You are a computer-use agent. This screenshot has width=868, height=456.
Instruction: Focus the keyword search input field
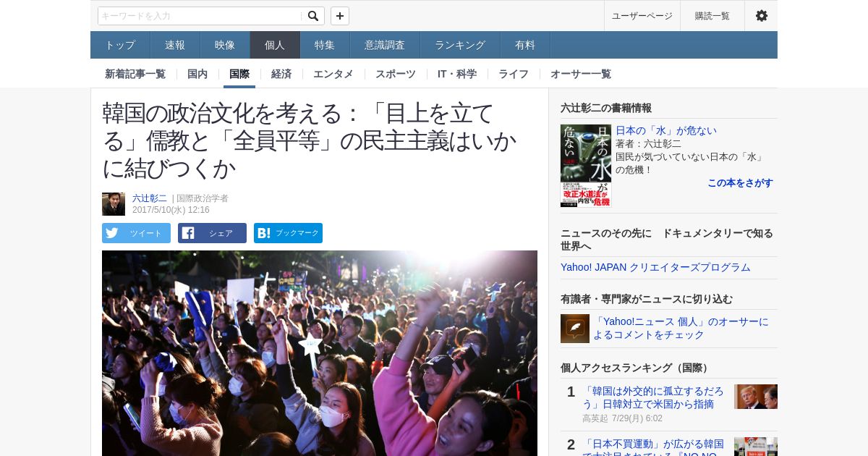tap(200, 16)
